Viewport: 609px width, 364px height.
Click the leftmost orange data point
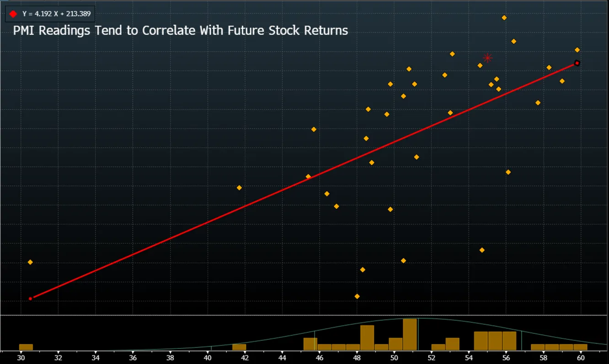30,262
